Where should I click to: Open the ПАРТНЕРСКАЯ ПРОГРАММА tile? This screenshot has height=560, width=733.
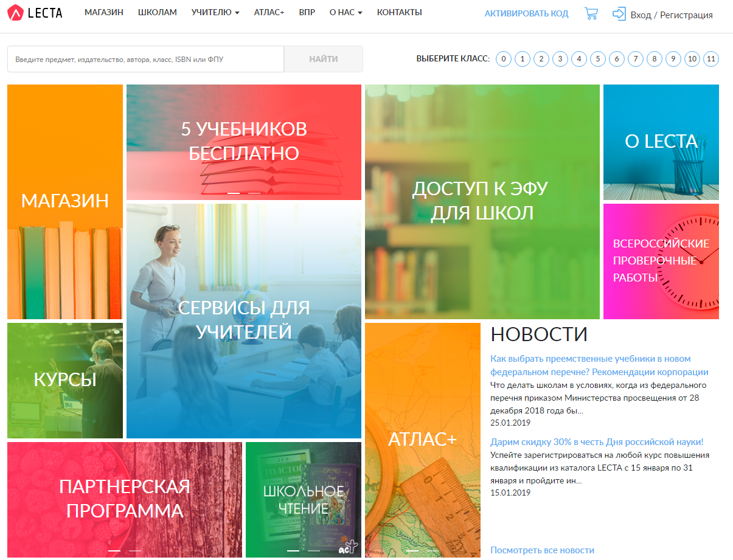(125, 500)
